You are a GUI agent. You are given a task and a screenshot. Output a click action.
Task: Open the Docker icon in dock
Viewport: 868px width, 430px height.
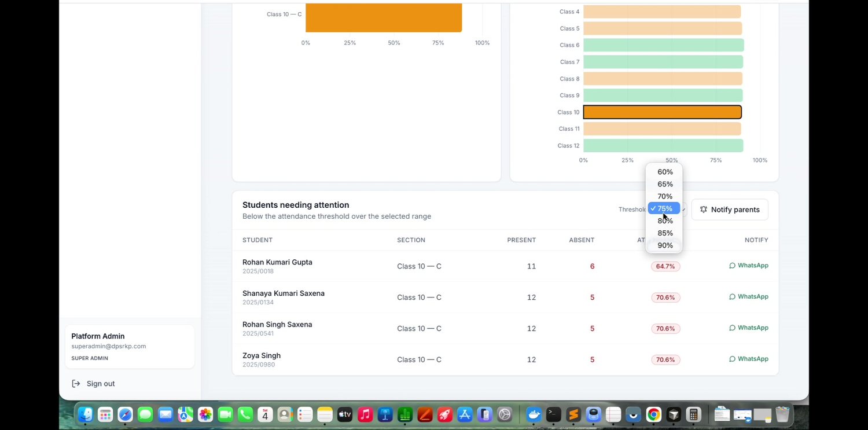[x=534, y=414]
